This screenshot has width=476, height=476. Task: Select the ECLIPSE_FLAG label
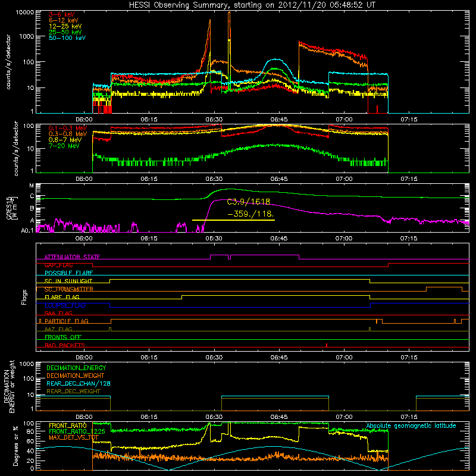click(65, 305)
